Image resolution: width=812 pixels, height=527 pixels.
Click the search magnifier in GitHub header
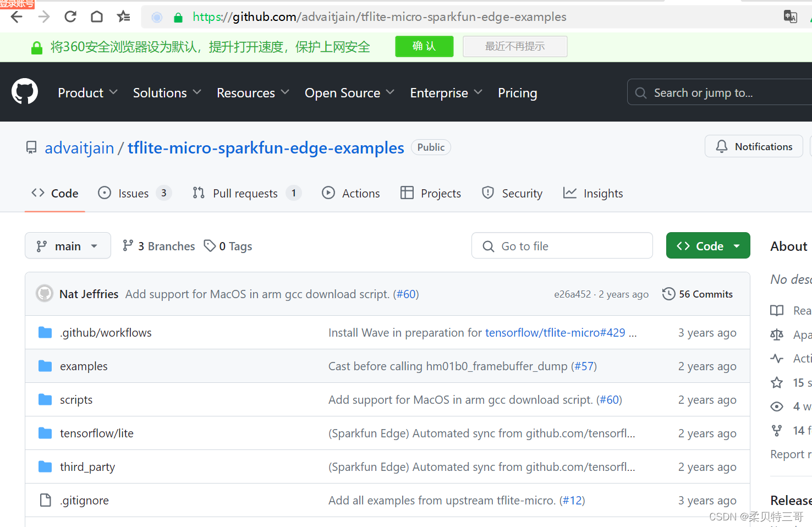[x=641, y=93]
